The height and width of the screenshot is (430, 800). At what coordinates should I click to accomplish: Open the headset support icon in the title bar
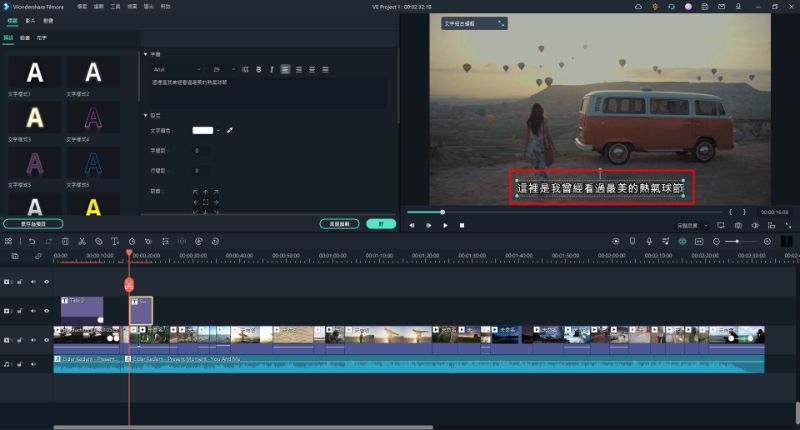click(671, 7)
